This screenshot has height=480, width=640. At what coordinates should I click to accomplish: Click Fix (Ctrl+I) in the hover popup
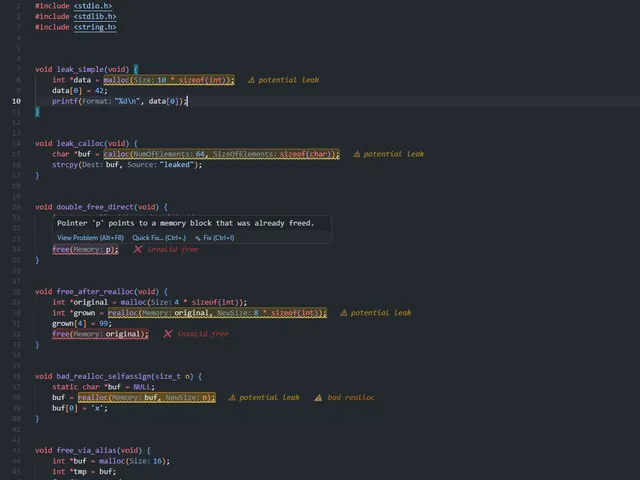pyautogui.click(x=219, y=238)
